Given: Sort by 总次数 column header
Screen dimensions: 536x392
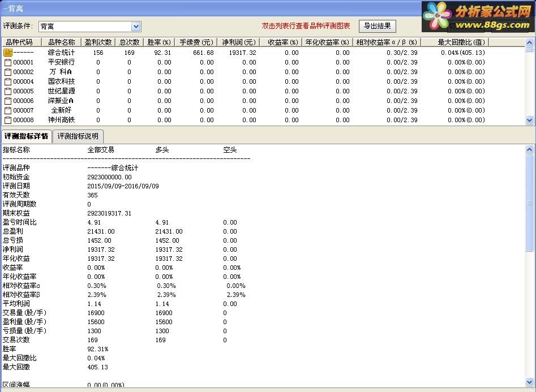Looking at the screenshot, I should (x=129, y=42).
